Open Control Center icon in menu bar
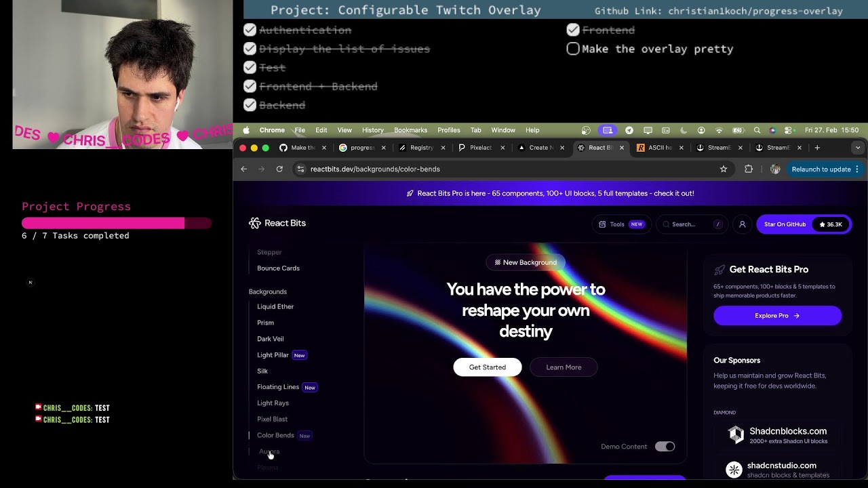Screen dimensions: 868x488 [x=789, y=130]
